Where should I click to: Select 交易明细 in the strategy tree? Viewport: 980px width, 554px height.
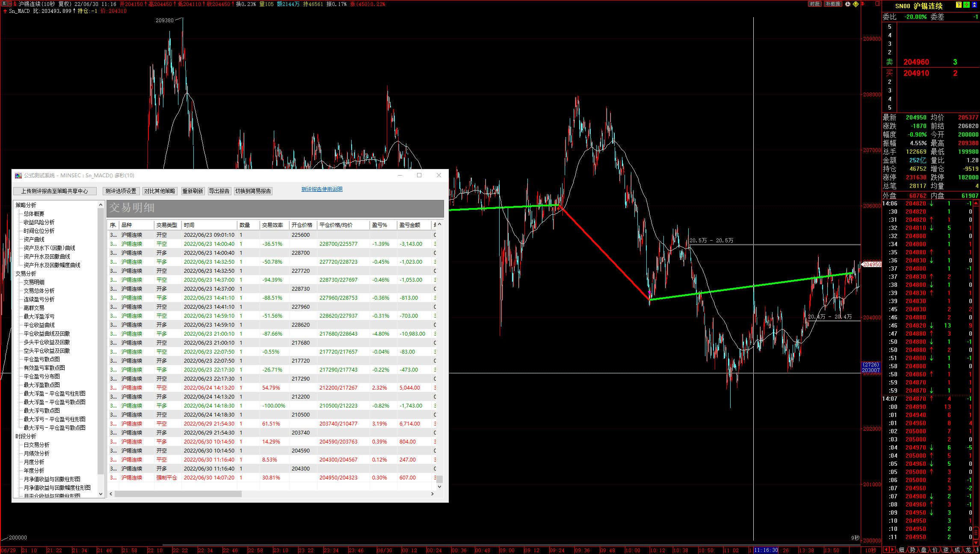(x=34, y=282)
